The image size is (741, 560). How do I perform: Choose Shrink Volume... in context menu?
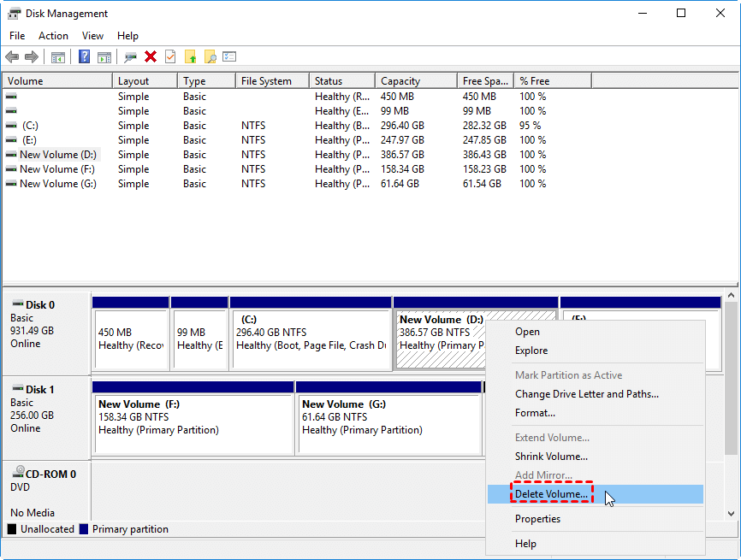tap(551, 457)
